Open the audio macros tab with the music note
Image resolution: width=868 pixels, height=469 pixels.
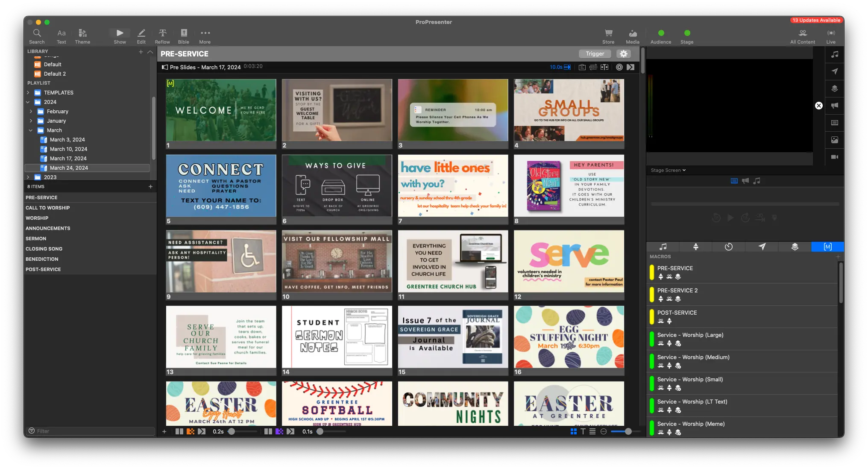click(663, 247)
